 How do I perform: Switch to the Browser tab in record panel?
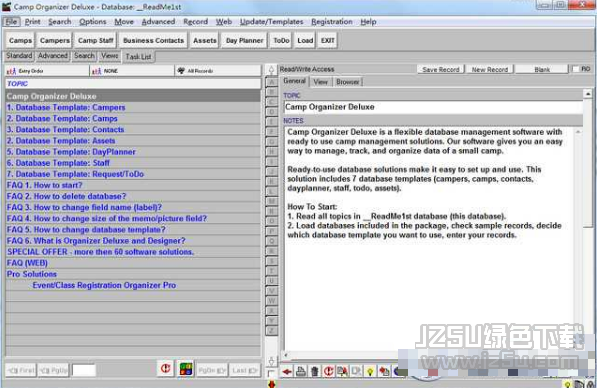348,82
